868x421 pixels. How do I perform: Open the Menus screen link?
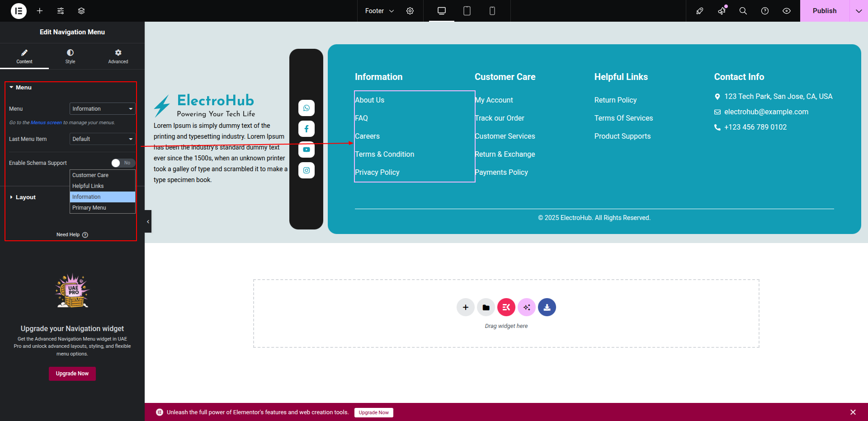tap(46, 123)
